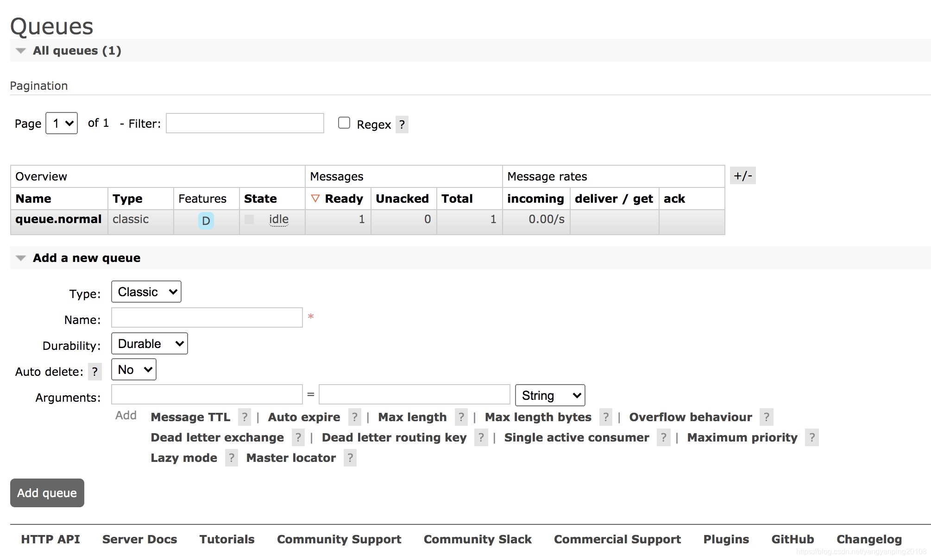This screenshot has height=560, width=931.
Task: Enable the Regex filter checkbox
Action: pos(344,123)
